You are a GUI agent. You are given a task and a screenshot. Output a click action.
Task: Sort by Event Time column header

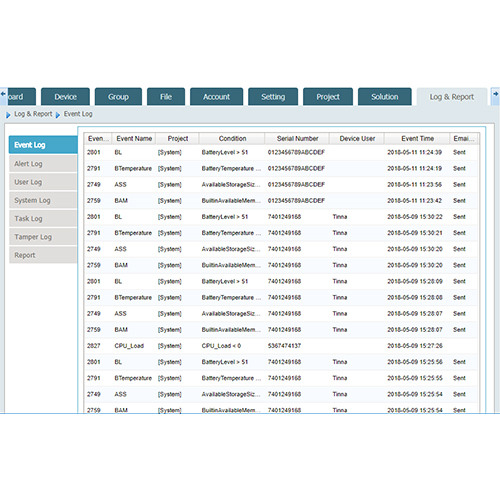417,138
